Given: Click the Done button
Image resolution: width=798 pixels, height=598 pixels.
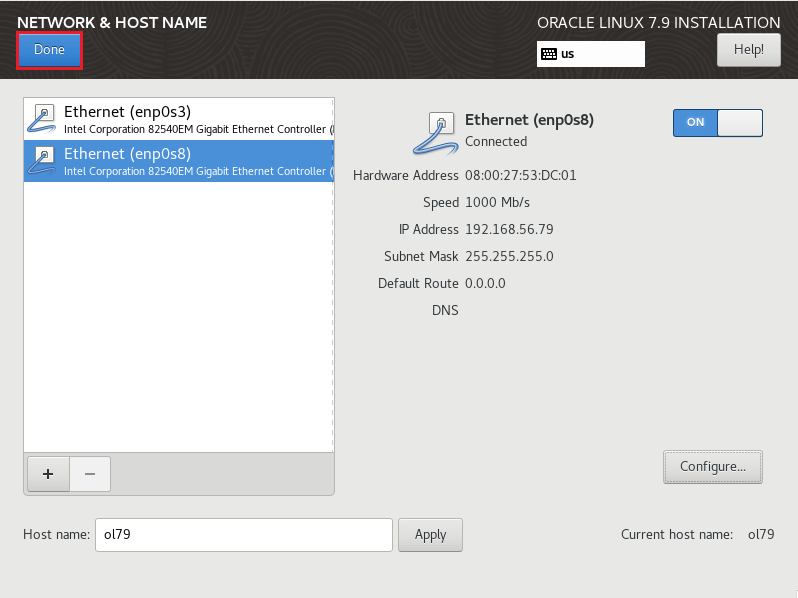Looking at the screenshot, I should click(49, 50).
